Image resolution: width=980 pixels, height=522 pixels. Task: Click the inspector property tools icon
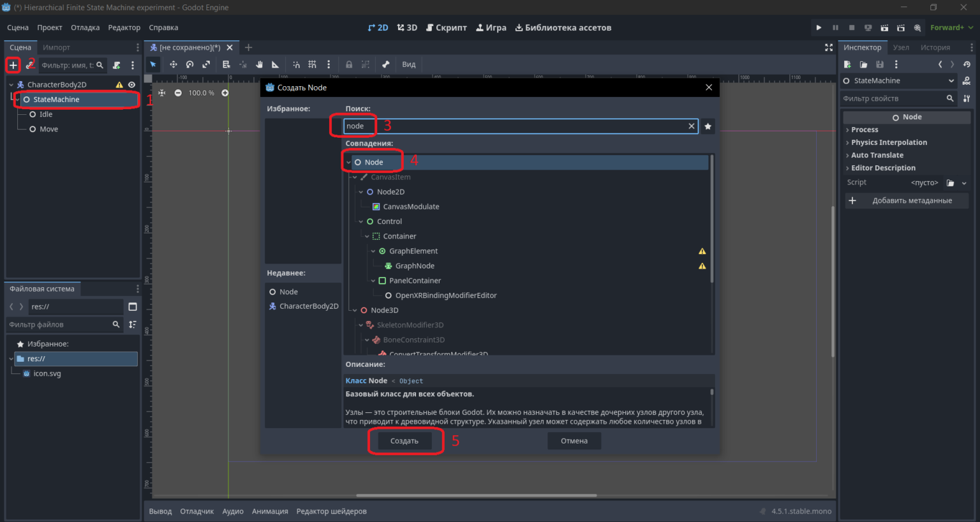click(x=967, y=98)
